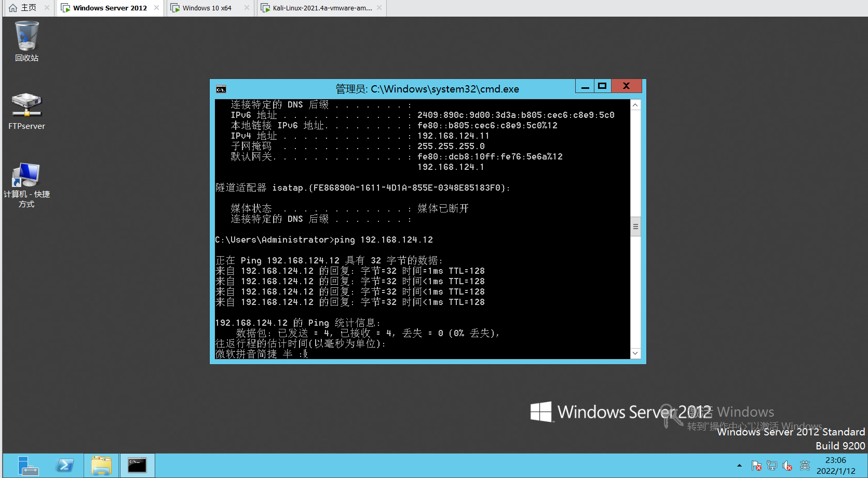Open File Explorer from the taskbar
This screenshot has width=868, height=478.
click(x=101, y=466)
